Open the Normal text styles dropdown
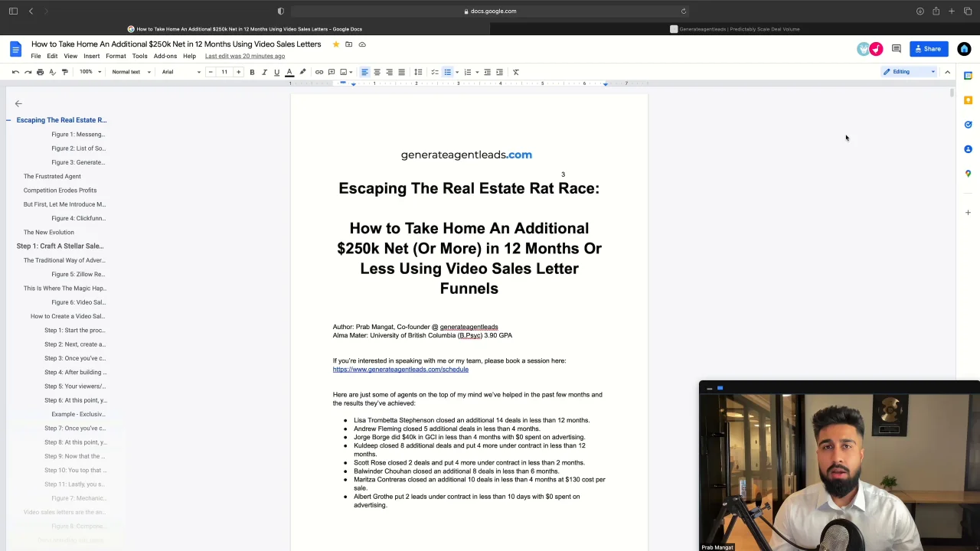Image resolution: width=980 pixels, height=551 pixels. pyautogui.click(x=131, y=72)
